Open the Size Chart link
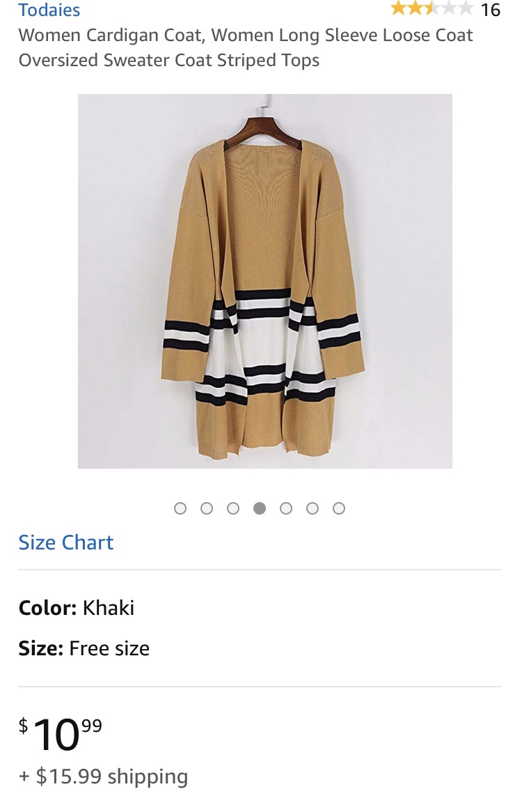The image size is (522, 812). tap(65, 542)
